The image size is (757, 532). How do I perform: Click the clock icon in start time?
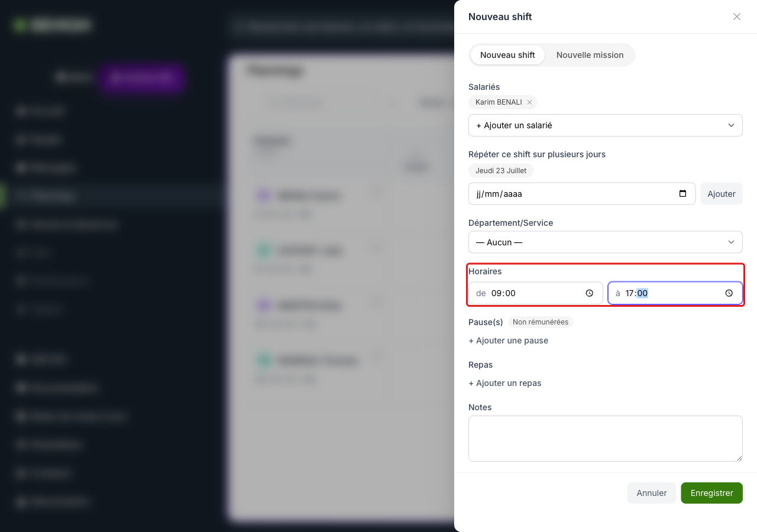point(590,293)
